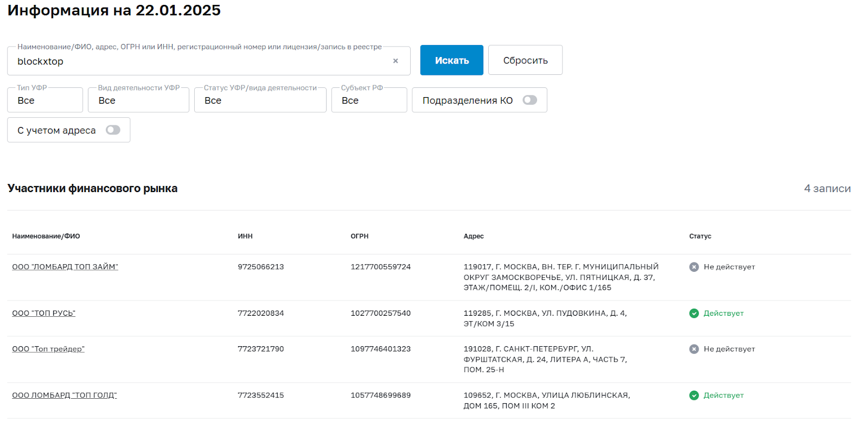
Task: Select the INN value 9725066213
Action: point(261,267)
